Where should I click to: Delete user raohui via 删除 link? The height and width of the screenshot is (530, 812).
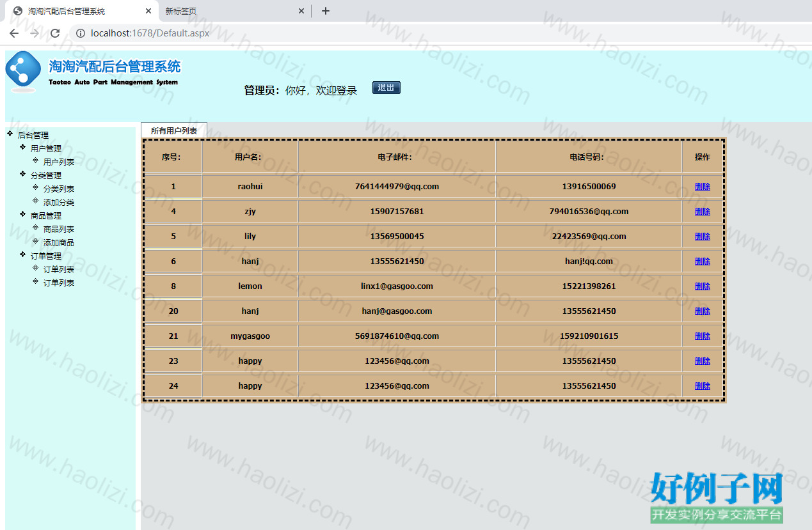(x=703, y=187)
